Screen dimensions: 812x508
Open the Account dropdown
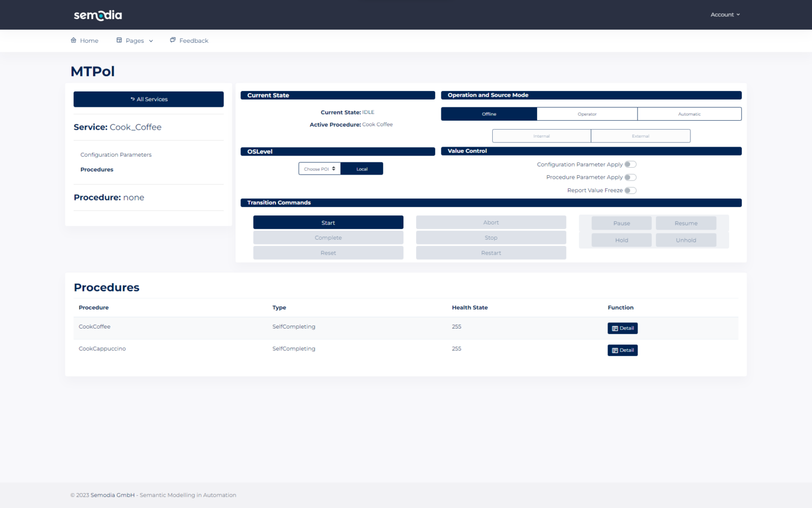pos(725,14)
